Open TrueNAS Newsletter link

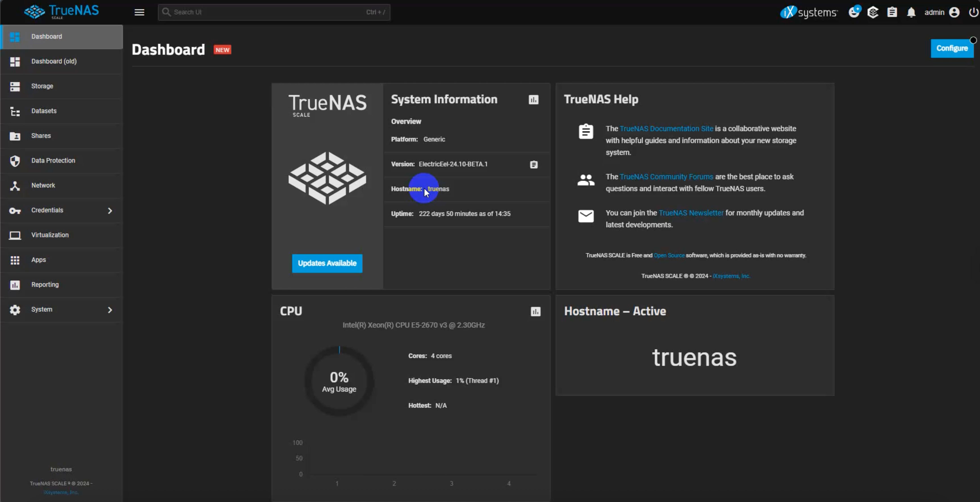point(691,213)
